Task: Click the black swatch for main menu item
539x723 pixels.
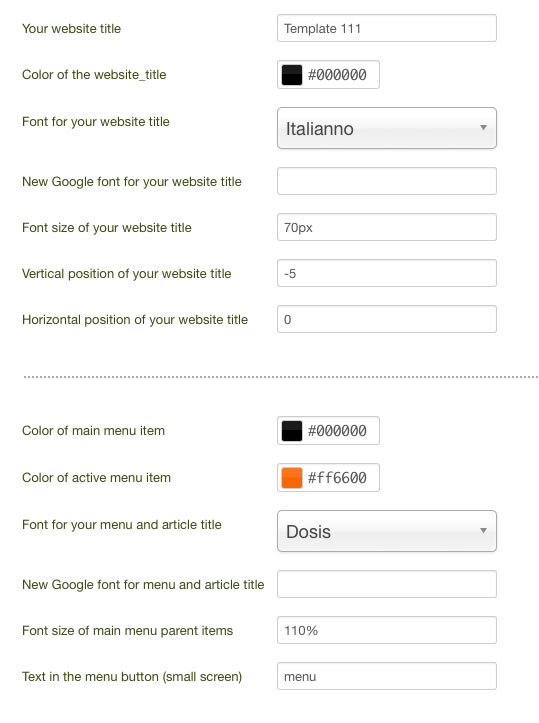Action: point(291,431)
